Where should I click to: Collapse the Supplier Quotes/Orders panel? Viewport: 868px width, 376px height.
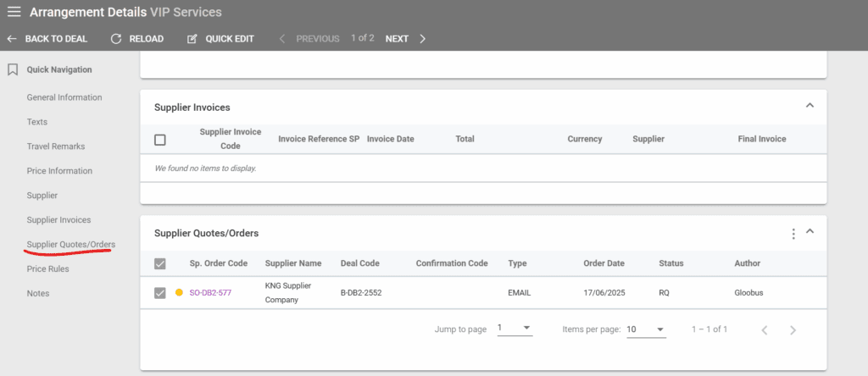[810, 232]
